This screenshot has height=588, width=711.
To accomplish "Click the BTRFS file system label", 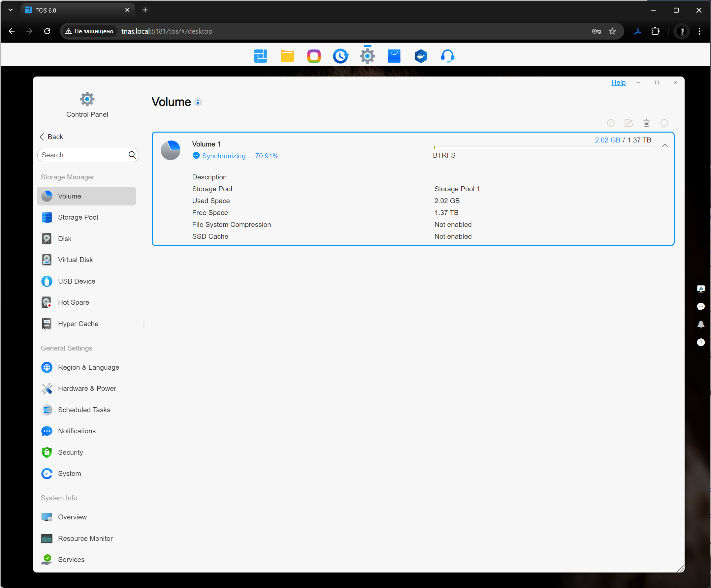I will [x=444, y=155].
